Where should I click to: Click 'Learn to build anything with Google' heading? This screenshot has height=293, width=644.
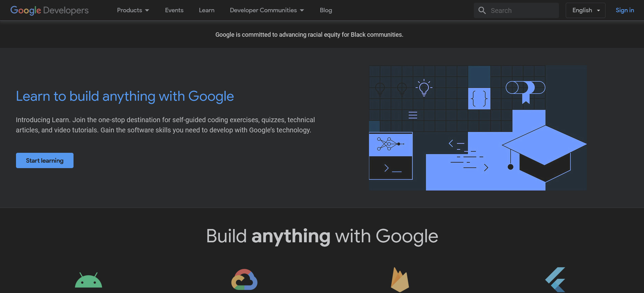[x=125, y=96]
